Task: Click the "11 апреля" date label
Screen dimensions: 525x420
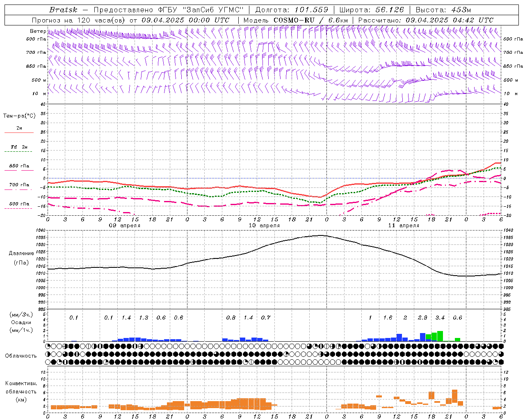Action: (404, 226)
